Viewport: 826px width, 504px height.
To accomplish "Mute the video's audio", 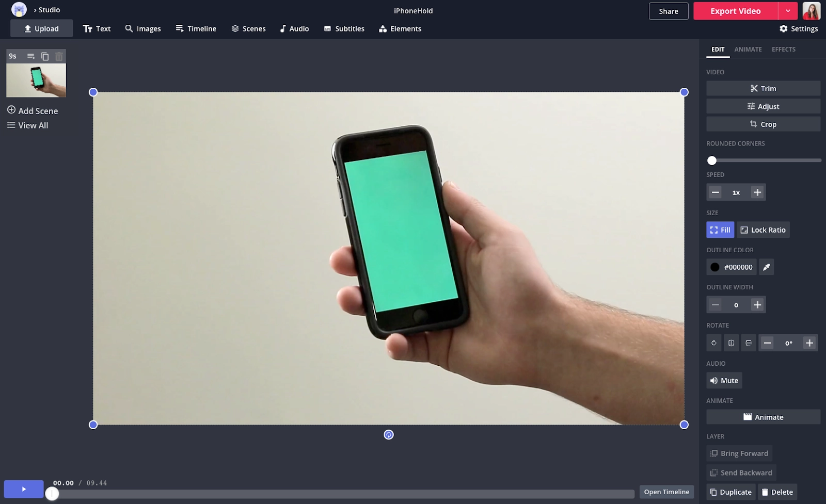I will click(724, 380).
